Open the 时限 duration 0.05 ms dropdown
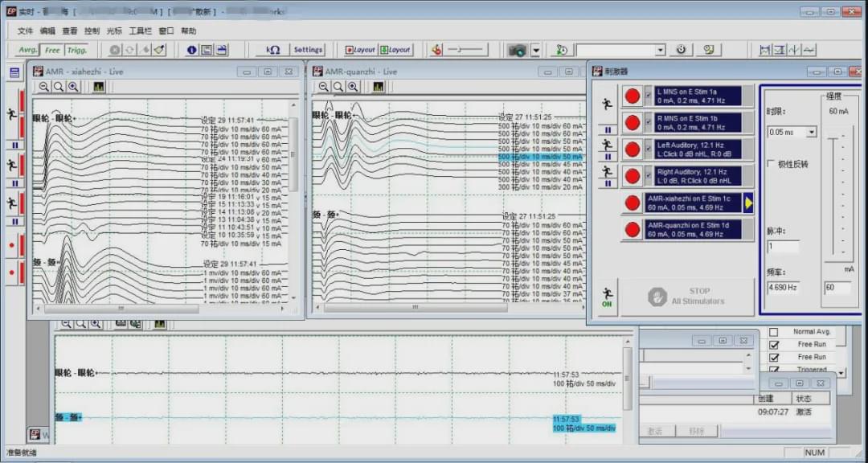 pyautogui.click(x=810, y=132)
